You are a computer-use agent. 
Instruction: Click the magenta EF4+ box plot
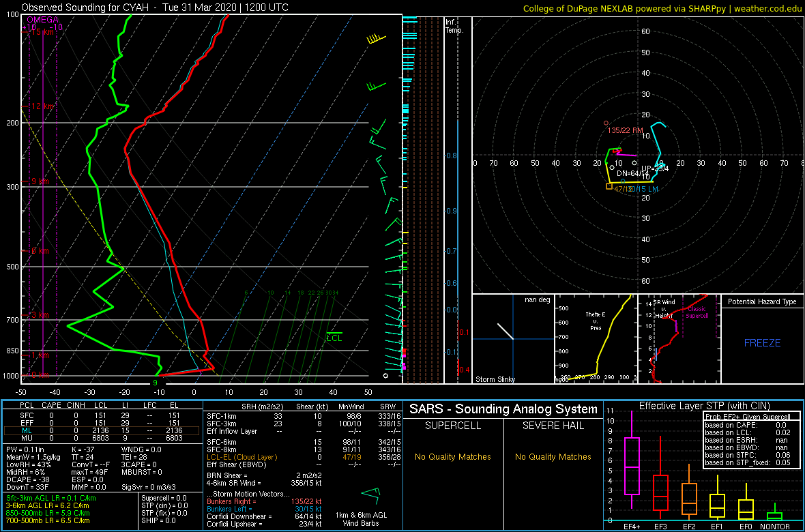(x=631, y=460)
